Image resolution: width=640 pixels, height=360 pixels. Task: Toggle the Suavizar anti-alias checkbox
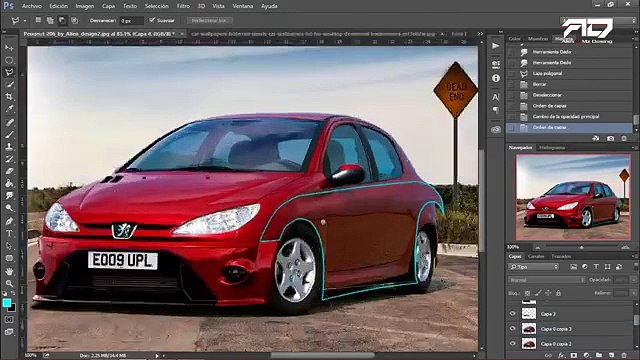coord(152,20)
